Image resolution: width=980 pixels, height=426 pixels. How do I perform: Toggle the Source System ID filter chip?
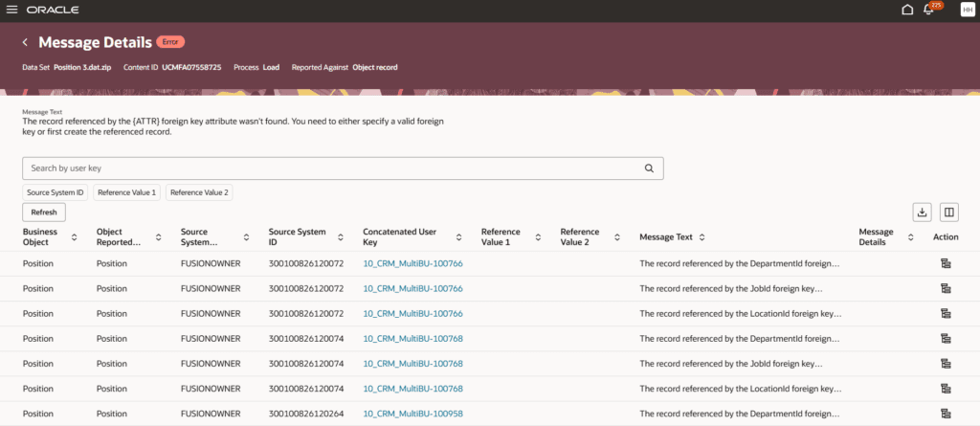click(56, 192)
